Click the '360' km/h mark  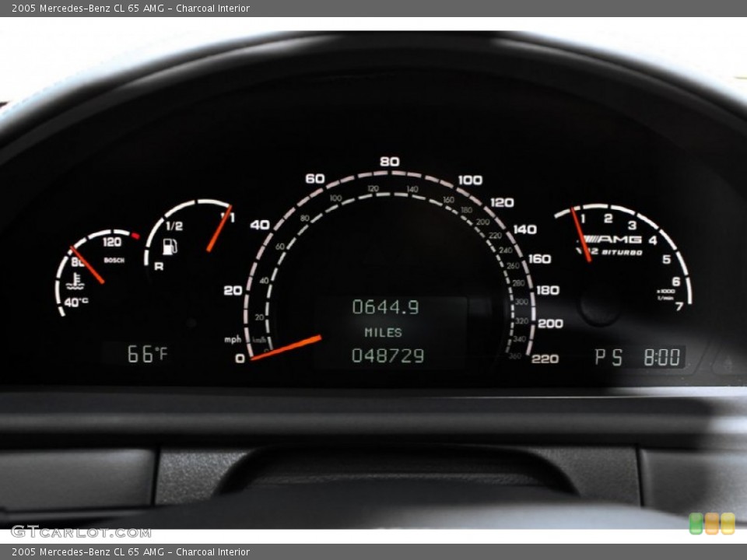pyautogui.click(x=515, y=356)
